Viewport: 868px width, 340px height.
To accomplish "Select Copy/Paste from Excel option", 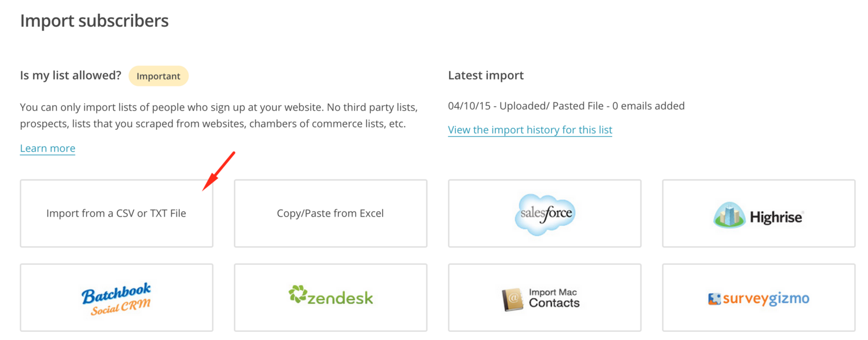I will pyautogui.click(x=330, y=213).
